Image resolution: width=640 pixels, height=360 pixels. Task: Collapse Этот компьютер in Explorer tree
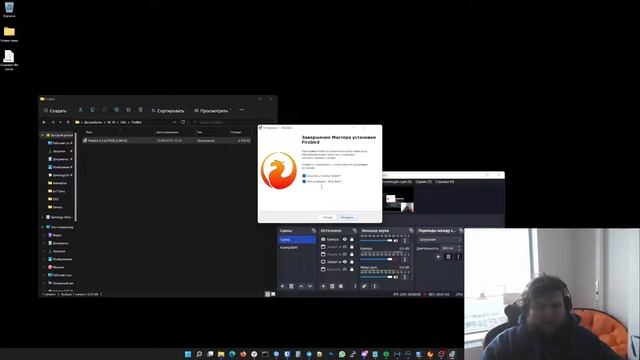42,227
